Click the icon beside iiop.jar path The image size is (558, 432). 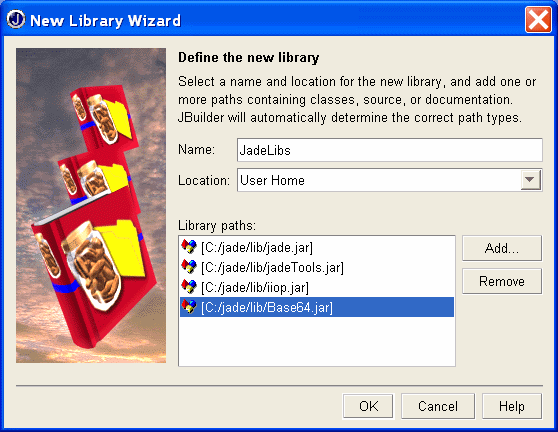click(x=189, y=286)
